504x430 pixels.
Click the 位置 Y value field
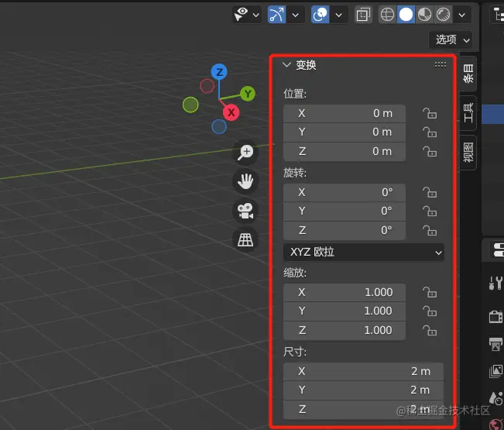345,132
